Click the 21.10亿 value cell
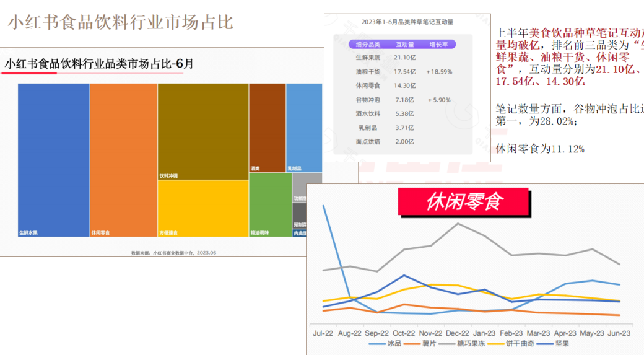 405,58
